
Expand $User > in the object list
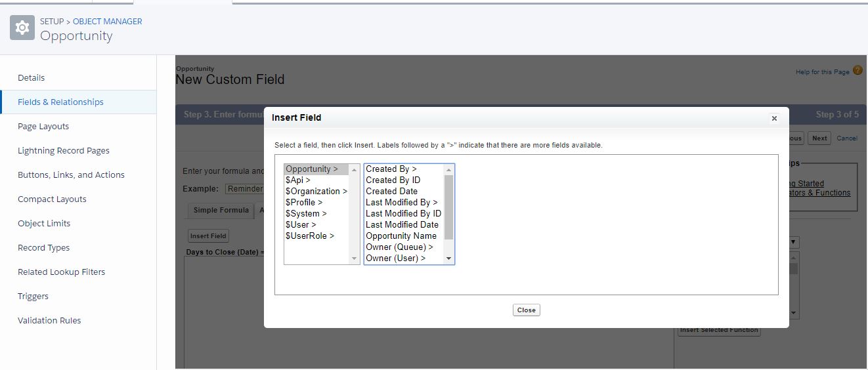[x=316, y=224]
